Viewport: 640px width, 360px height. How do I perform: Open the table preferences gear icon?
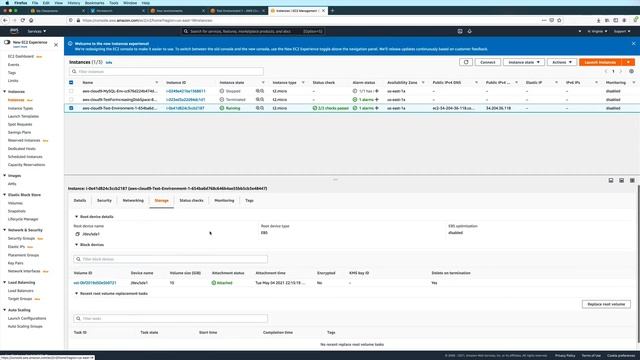coord(631,71)
